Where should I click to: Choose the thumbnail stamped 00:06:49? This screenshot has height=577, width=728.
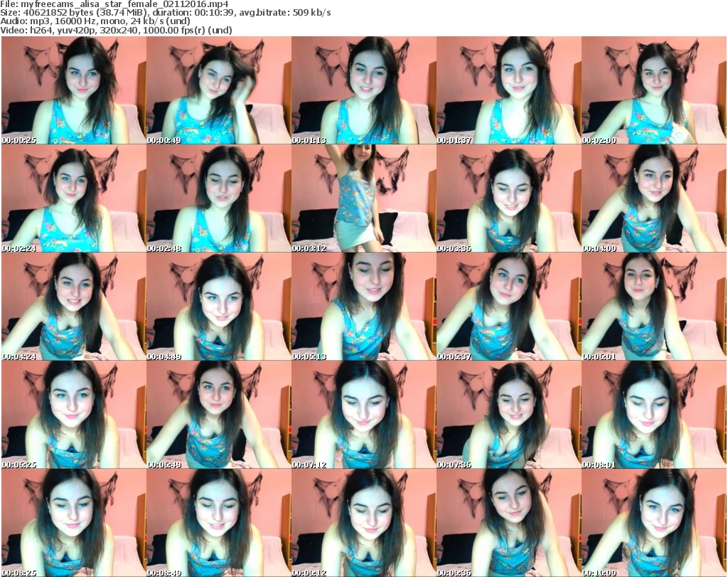(219, 415)
